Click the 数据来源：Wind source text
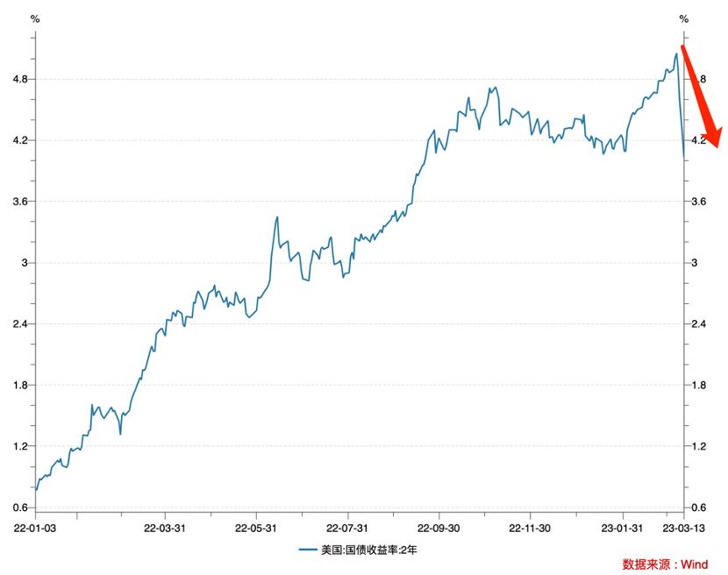 click(664, 564)
